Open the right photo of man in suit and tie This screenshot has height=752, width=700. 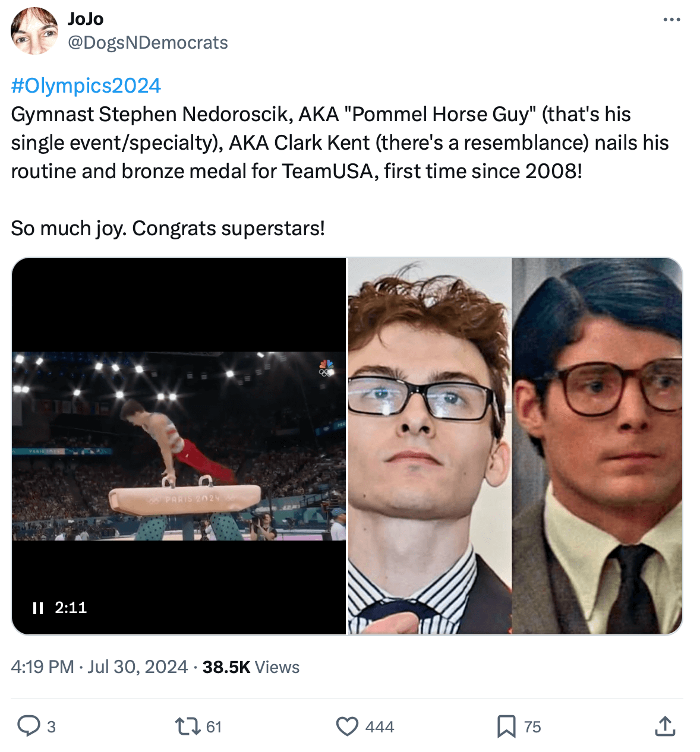click(597, 445)
